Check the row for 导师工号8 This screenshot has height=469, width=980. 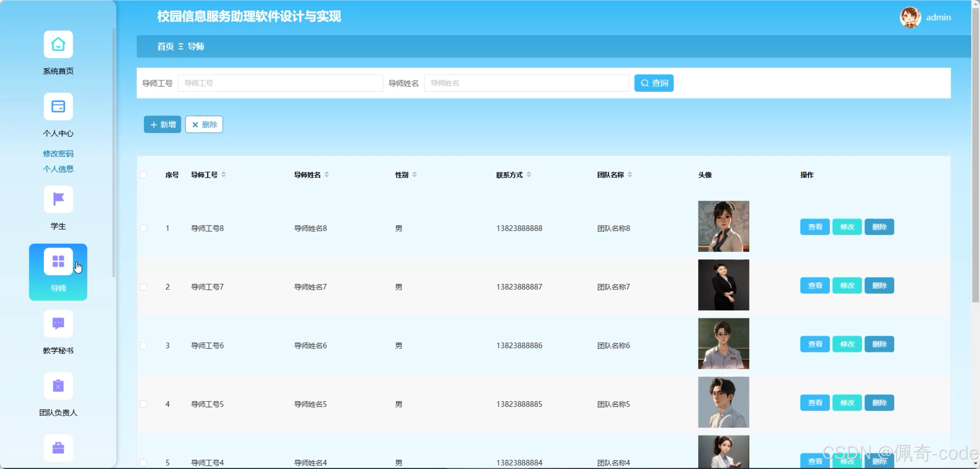tap(143, 228)
